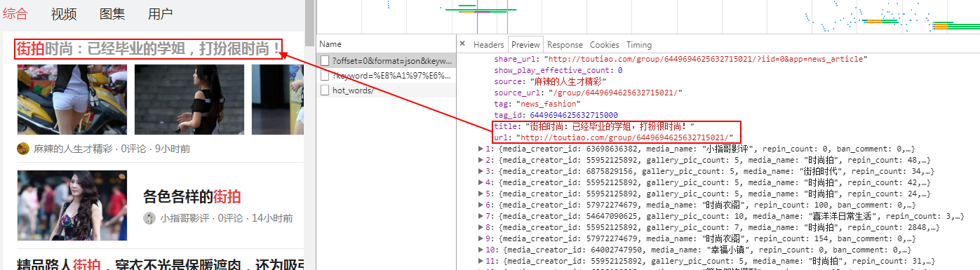The width and height of the screenshot is (980, 270).
Task: Open first article's scooter thumbnail
Action: (72, 100)
